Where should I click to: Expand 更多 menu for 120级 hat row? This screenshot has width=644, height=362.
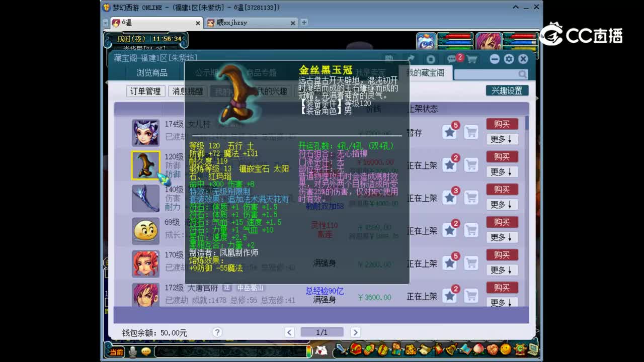tap(502, 172)
